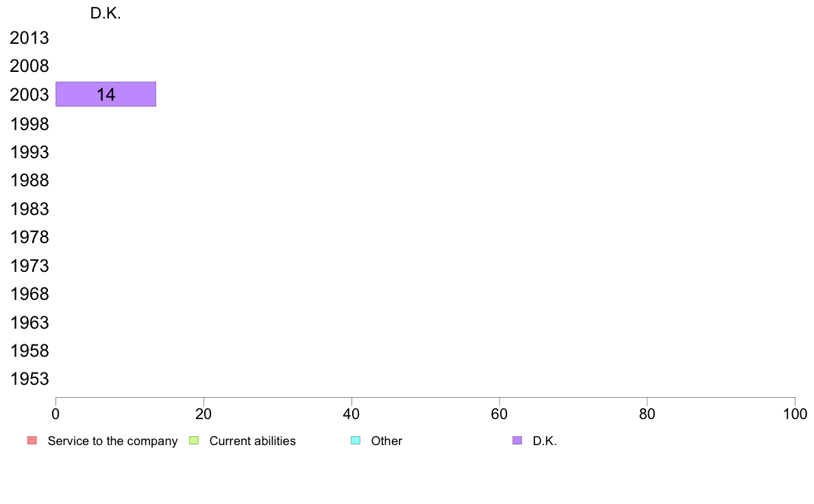Select the 2008 year label
The image size is (814, 504).
pos(29,66)
